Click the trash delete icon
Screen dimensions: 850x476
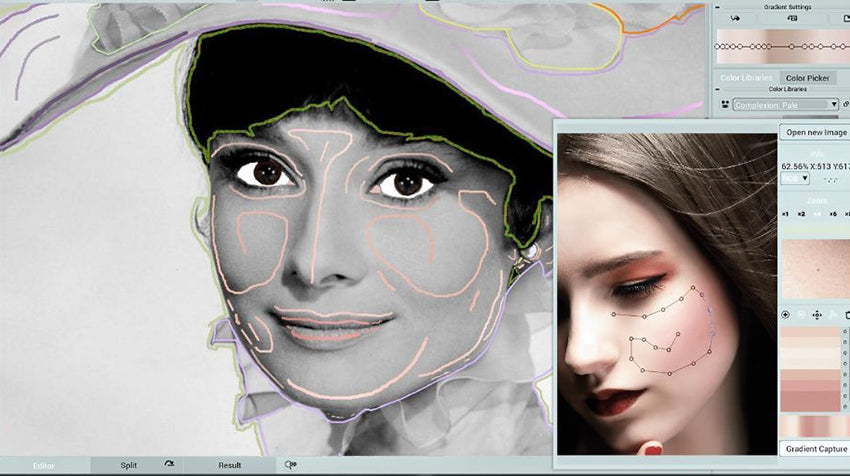click(846, 315)
